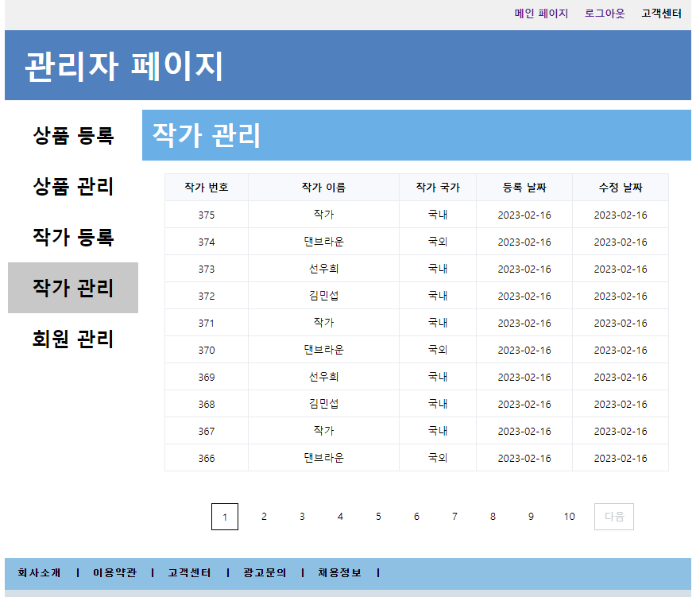700x597 pixels.
Task: Select author number 368 cell
Action: pos(207,404)
